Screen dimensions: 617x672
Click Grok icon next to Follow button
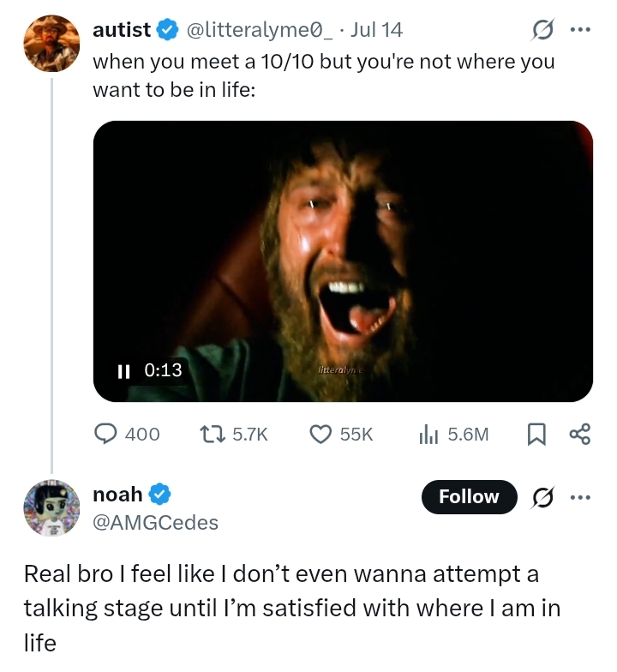coord(543,497)
